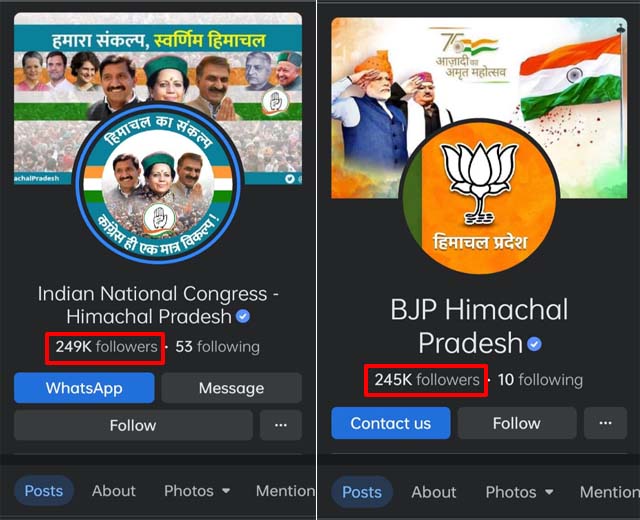Follow the BJP Himachal Pradesh page
640x520 pixels.
tap(517, 423)
